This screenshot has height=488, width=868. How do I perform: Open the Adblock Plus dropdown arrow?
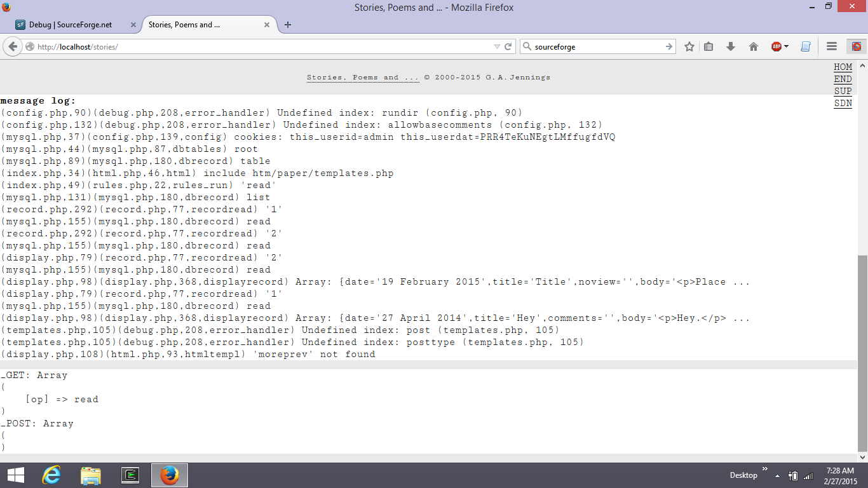[786, 46]
